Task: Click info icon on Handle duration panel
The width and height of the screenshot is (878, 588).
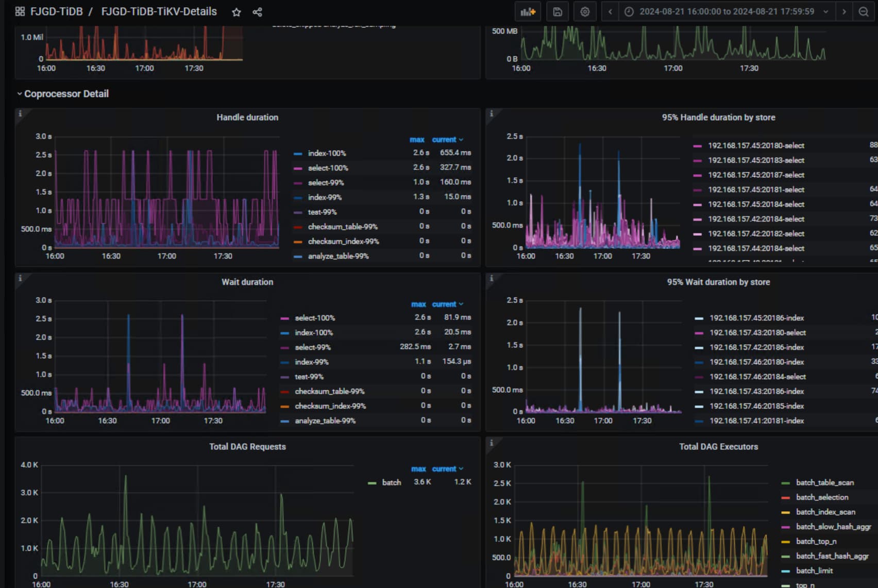Action: (x=20, y=114)
